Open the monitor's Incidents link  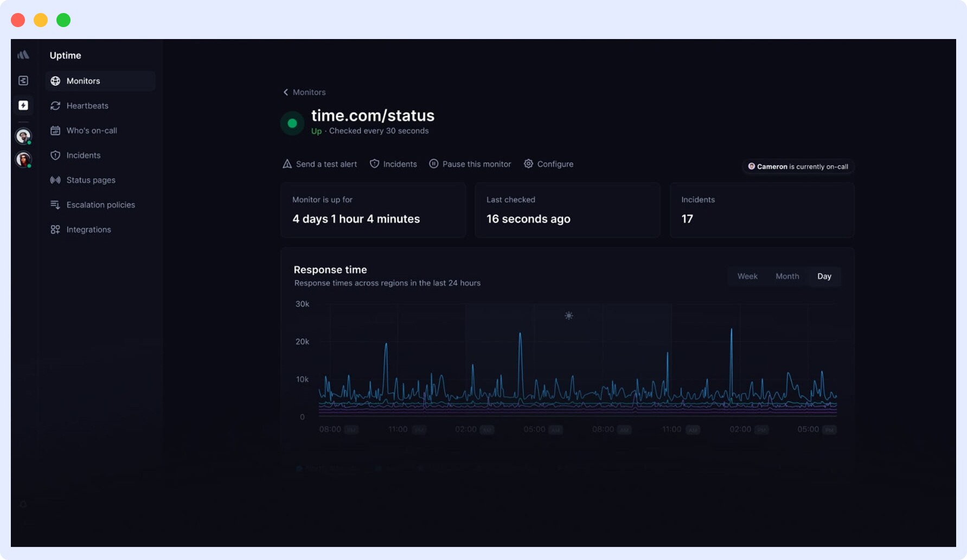pos(393,164)
